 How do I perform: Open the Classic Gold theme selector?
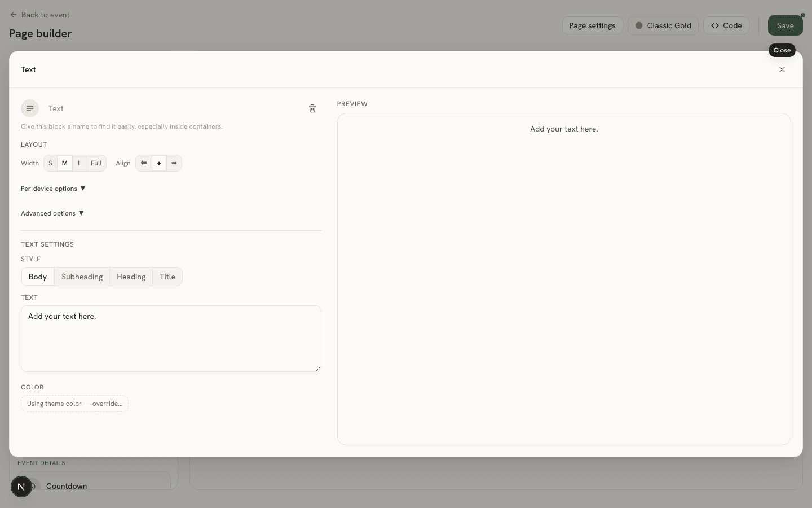663,25
